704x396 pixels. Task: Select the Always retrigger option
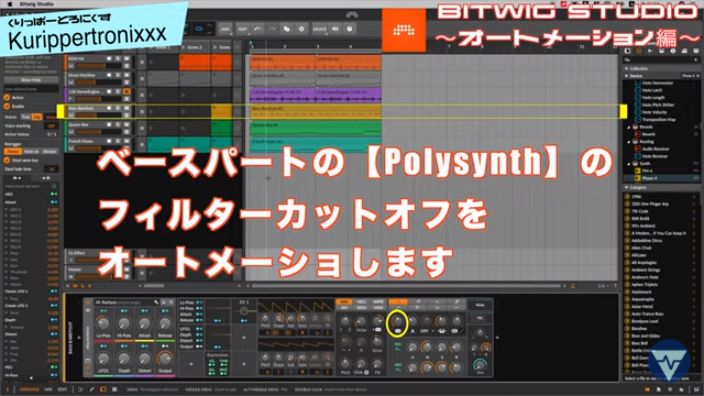click(49, 151)
